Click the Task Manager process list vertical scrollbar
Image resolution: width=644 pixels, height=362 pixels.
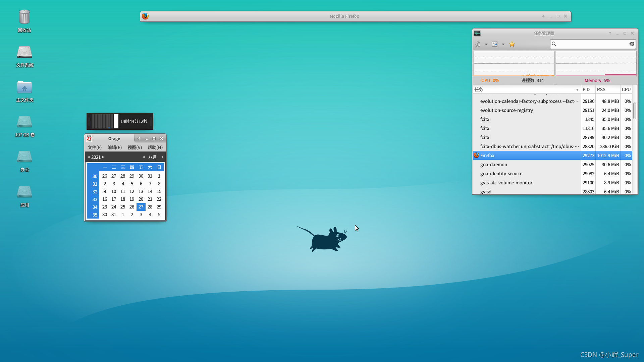tap(635, 111)
